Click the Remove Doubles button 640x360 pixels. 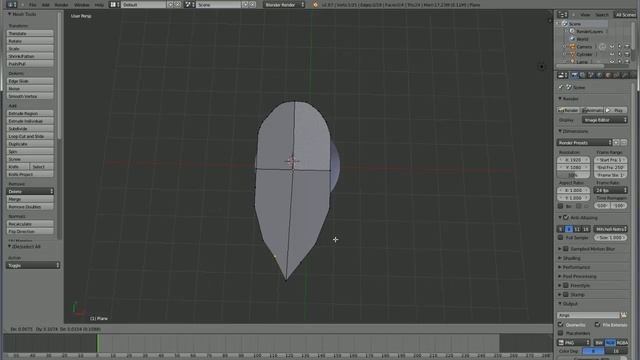(x=30, y=207)
